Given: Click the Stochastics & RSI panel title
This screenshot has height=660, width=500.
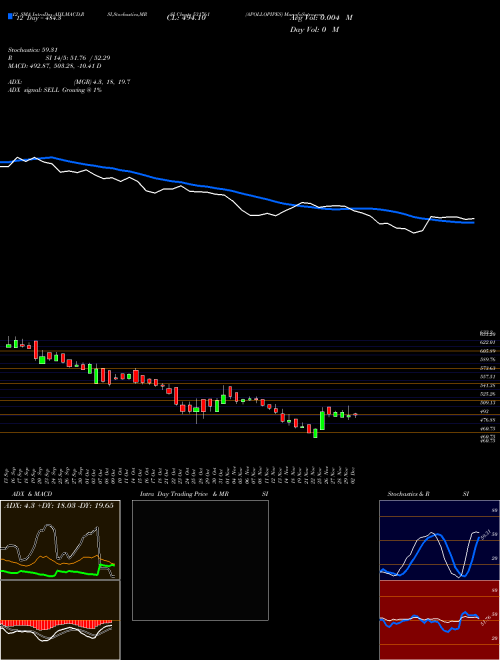Looking at the screenshot, I should pyautogui.click(x=428, y=494).
